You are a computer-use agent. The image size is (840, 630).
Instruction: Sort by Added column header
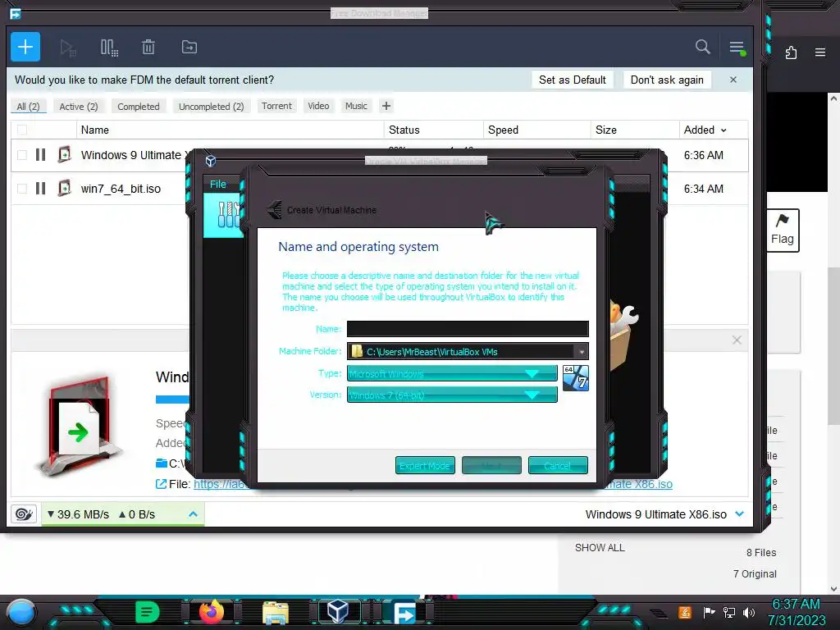click(705, 130)
